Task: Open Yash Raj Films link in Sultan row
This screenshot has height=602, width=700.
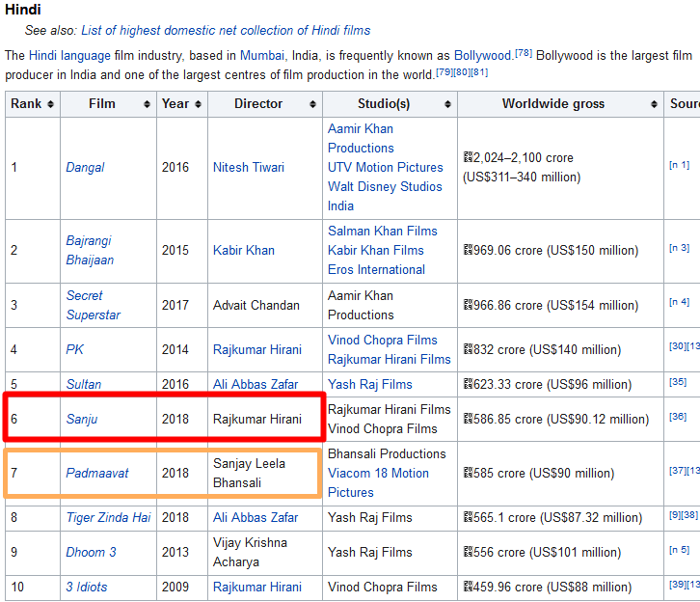Action: tap(370, 384)
